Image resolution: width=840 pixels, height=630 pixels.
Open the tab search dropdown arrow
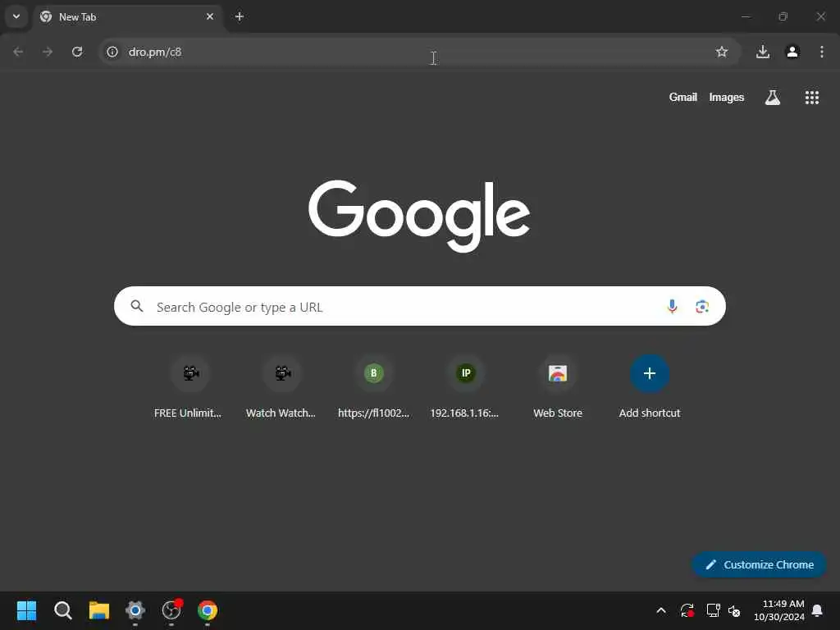tap(16, 16)
